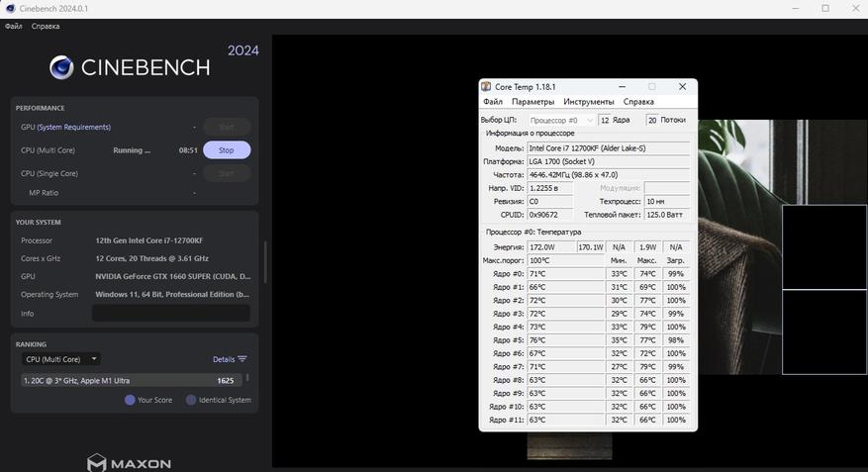The height and width of the screenshot is (472, 868).
Task: Click the 12 Ядра core count field
Action: [x=605, y=120]
